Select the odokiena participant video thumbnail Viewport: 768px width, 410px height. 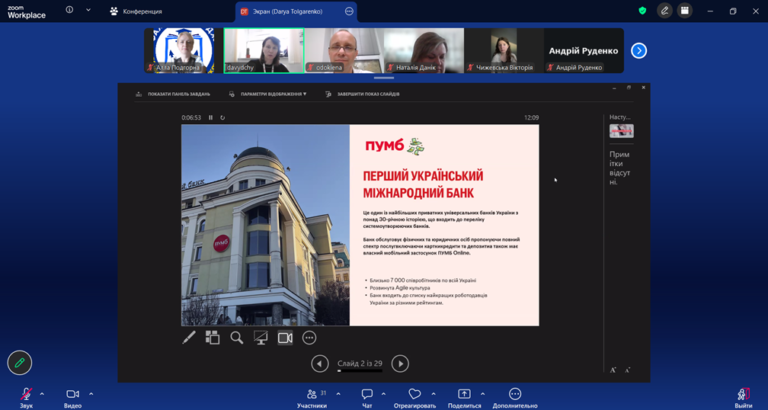[x=344, y=50]
